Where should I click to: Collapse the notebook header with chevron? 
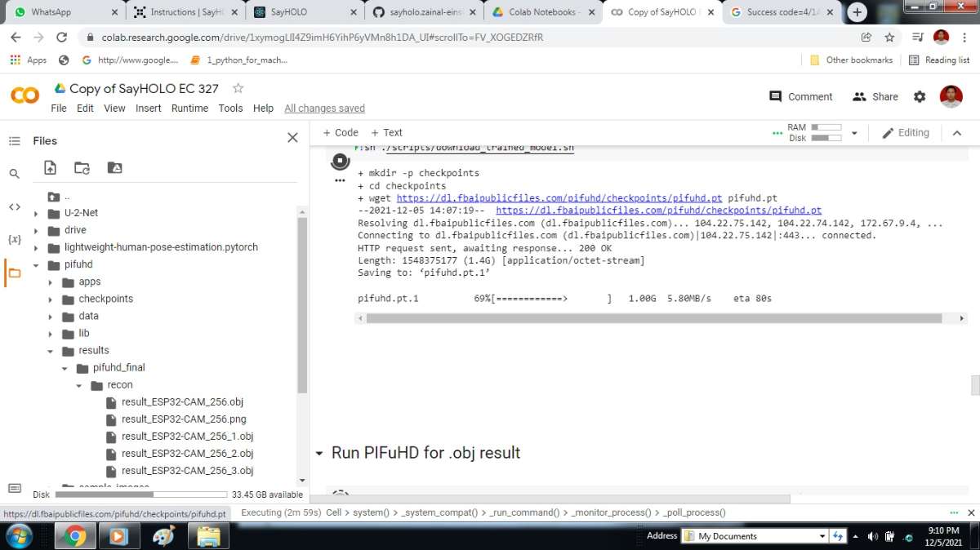click(957, 133)
